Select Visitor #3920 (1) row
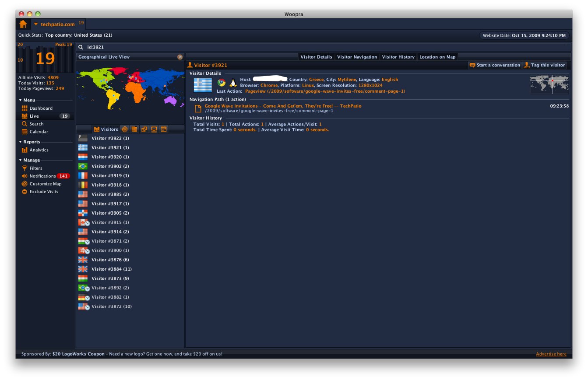The height and width of the screenshot is (380, 588). [x=130, y=157]
